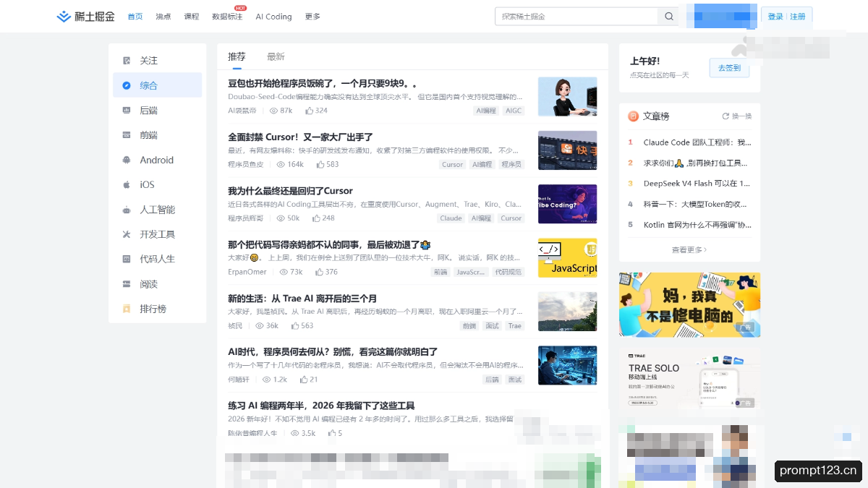This screenshot has width=868, height=488.
Task: Switch to the 最新 tab
Action: [276, 56]
